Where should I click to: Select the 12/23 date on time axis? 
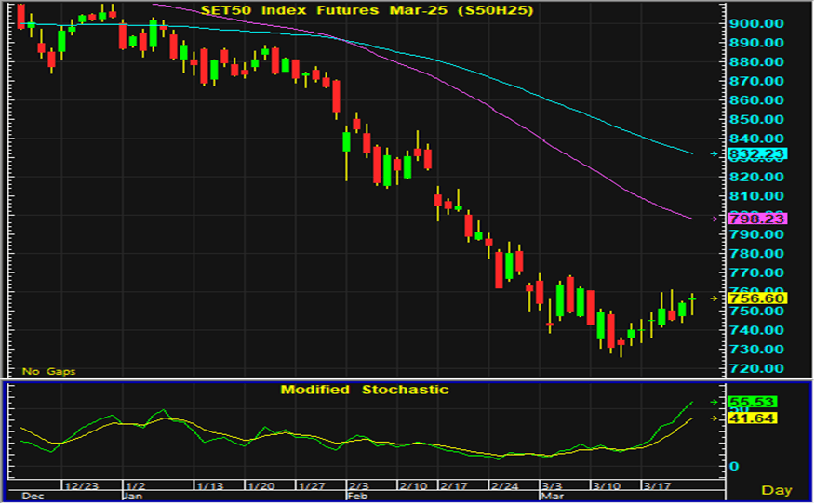point(82,486)
